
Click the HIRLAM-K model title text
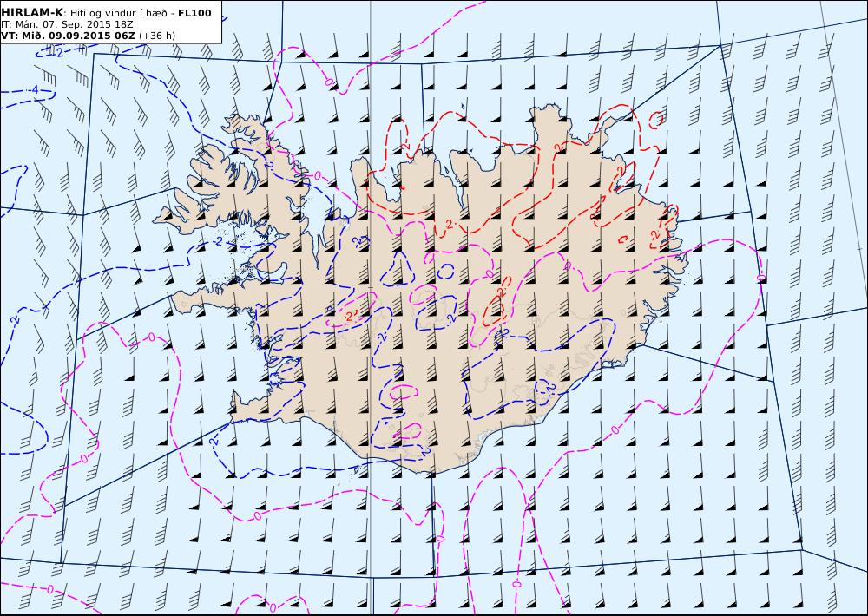(x=32, y=13)
